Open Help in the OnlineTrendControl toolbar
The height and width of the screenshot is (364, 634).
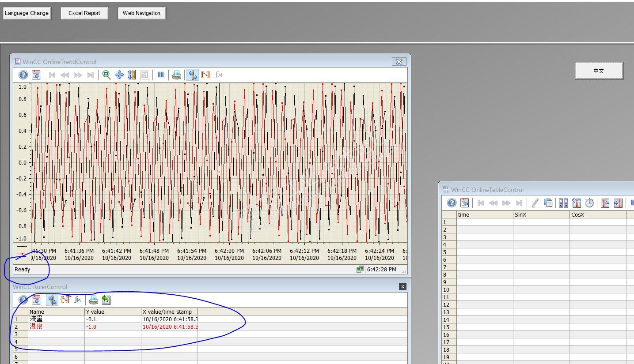tap(23, 75)
